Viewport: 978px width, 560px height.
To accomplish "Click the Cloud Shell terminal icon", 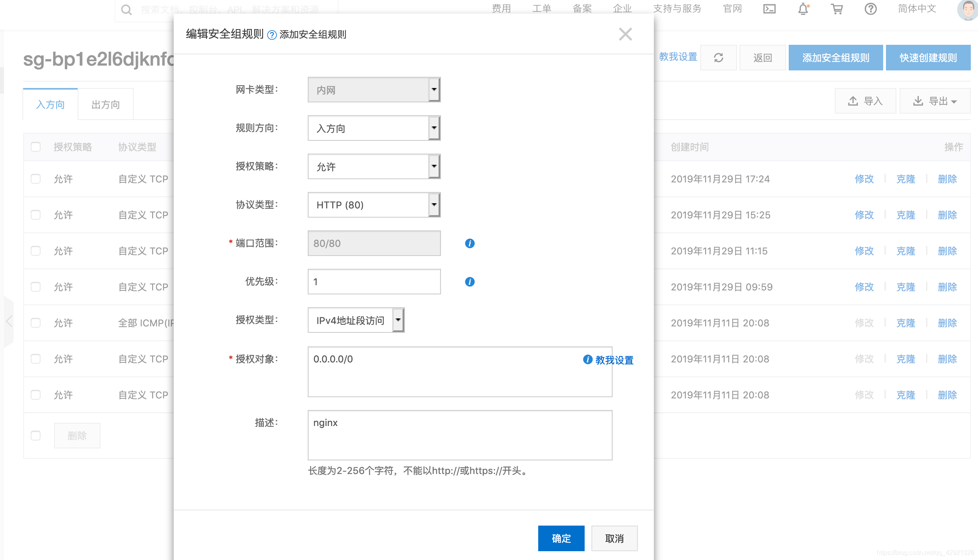I will 769,9.
